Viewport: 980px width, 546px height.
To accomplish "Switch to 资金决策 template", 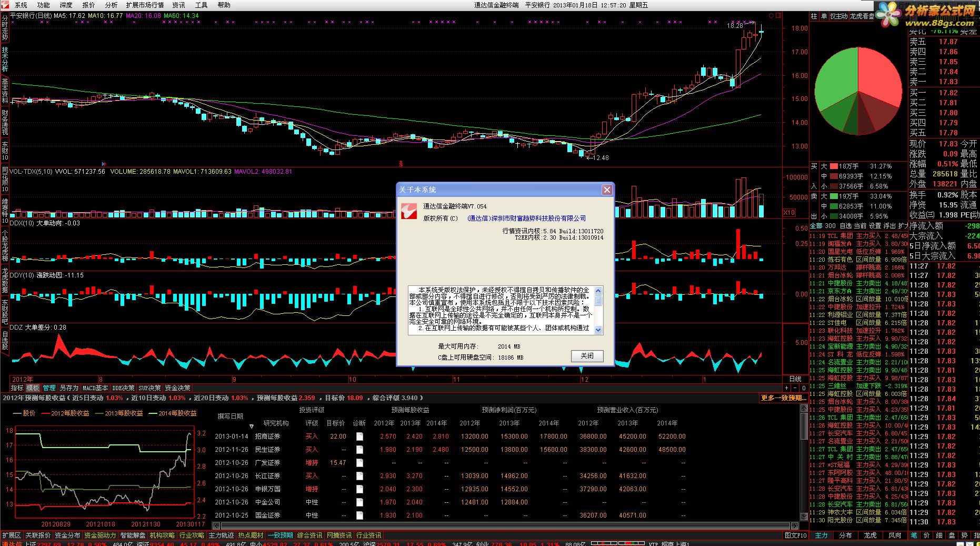I will [177, 388].
